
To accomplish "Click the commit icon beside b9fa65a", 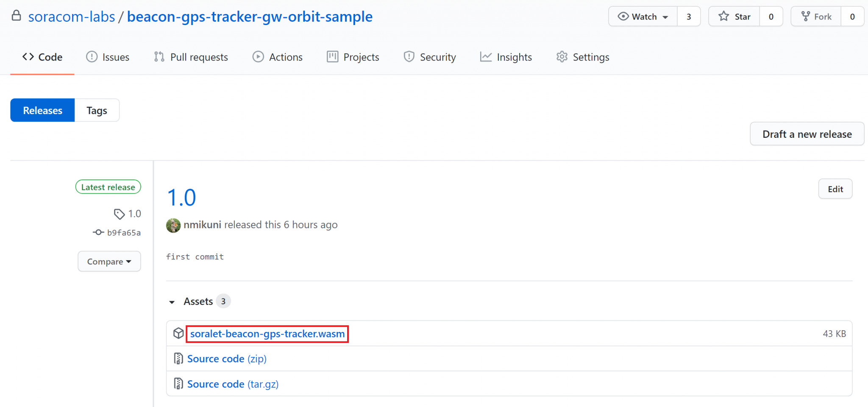I will [98, 232].
